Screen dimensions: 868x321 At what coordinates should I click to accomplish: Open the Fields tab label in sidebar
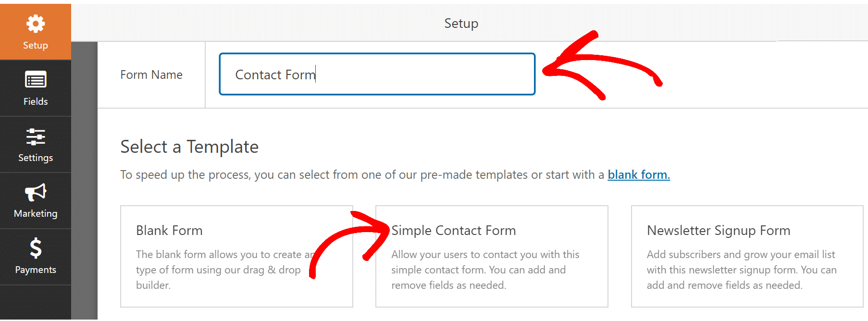click(x=36, y=101)
